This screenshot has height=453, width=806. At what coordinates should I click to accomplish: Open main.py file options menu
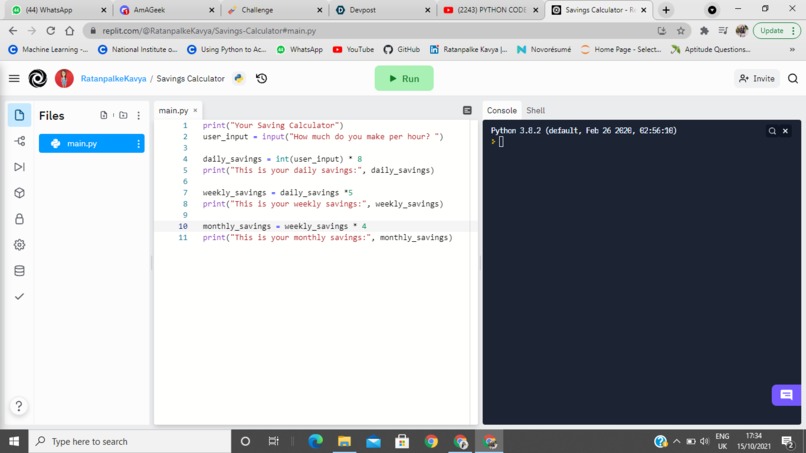pos(138,144)
